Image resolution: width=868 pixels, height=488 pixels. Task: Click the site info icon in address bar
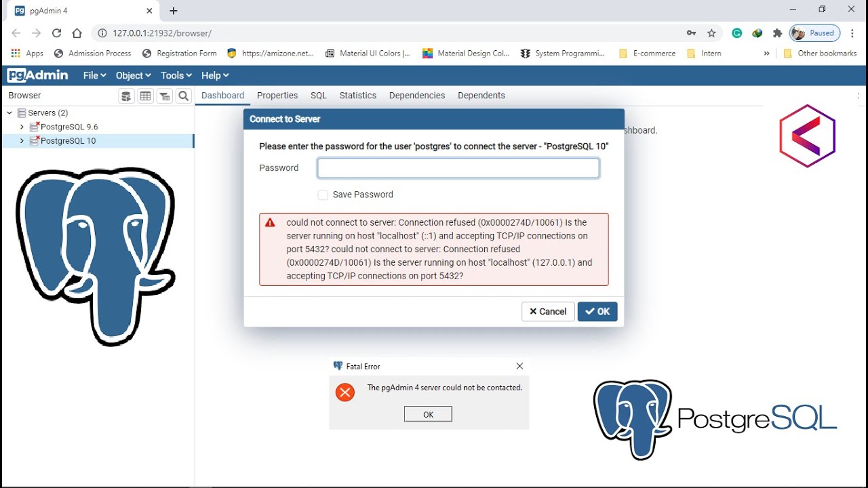click(x=102, y=33)
